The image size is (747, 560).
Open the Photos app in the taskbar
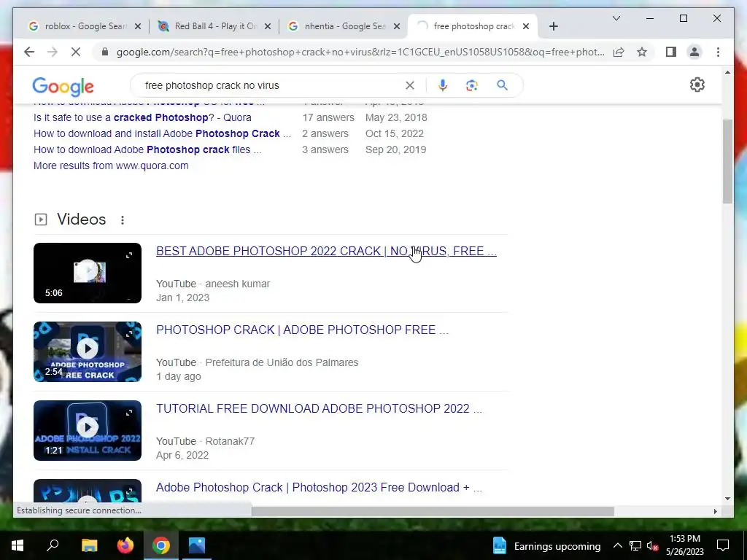[x=197, y=545]
